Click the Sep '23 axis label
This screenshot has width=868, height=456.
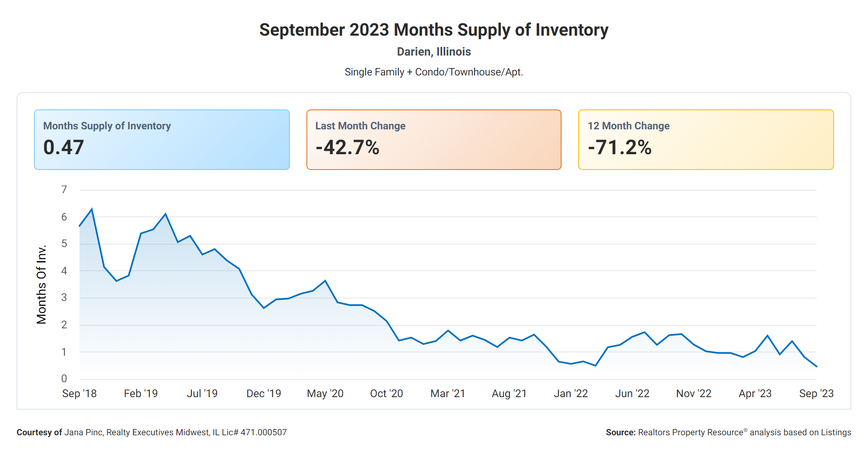pos(816,393)
